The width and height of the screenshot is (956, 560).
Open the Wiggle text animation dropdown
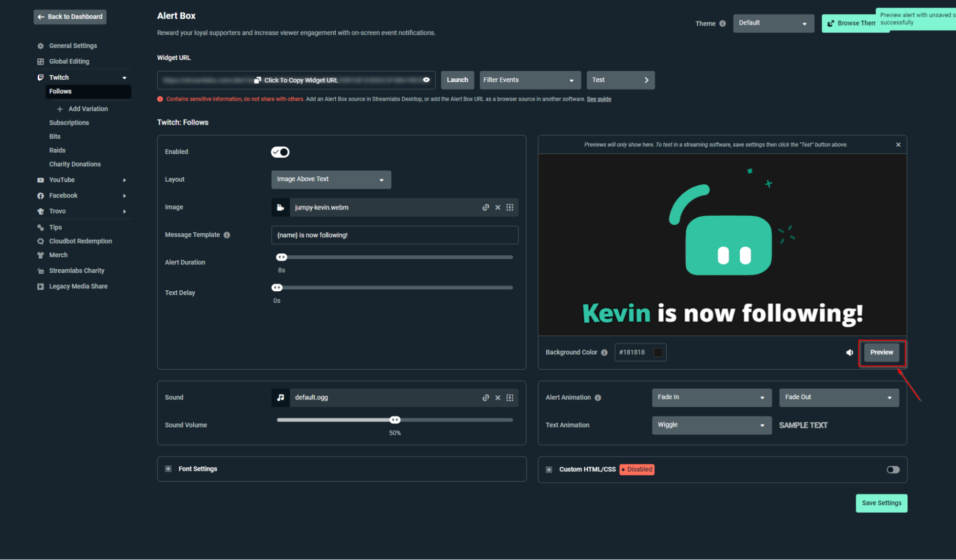pos(711,426)
